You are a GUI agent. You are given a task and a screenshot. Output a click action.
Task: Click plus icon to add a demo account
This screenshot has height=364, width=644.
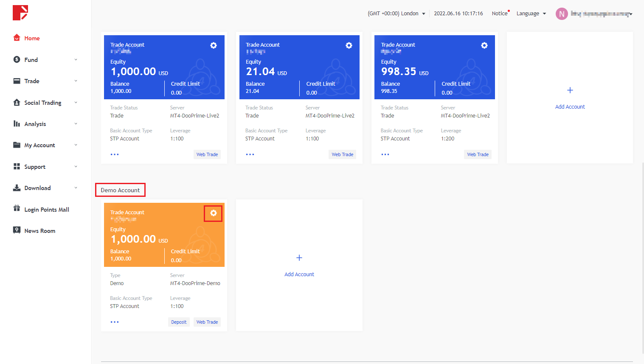tap(299, 258)
